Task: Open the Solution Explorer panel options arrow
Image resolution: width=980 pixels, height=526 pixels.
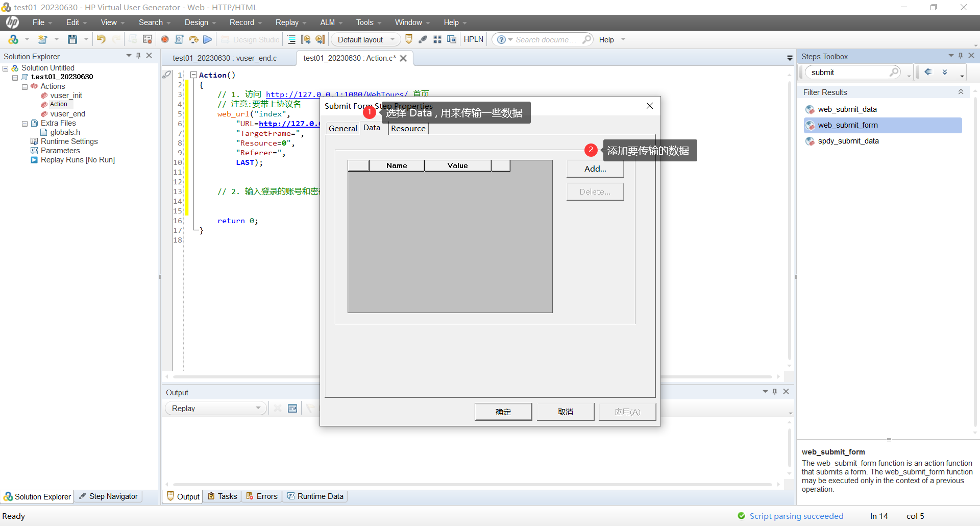Action: 129,56
